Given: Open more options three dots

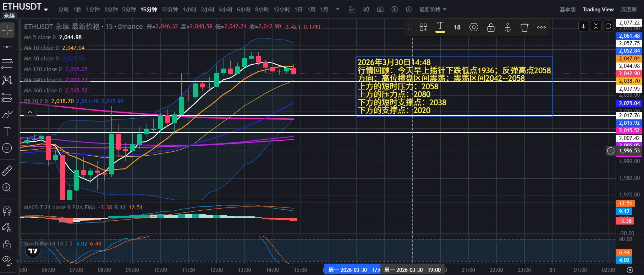Looking at the screenshot, I should pos(541,27).
